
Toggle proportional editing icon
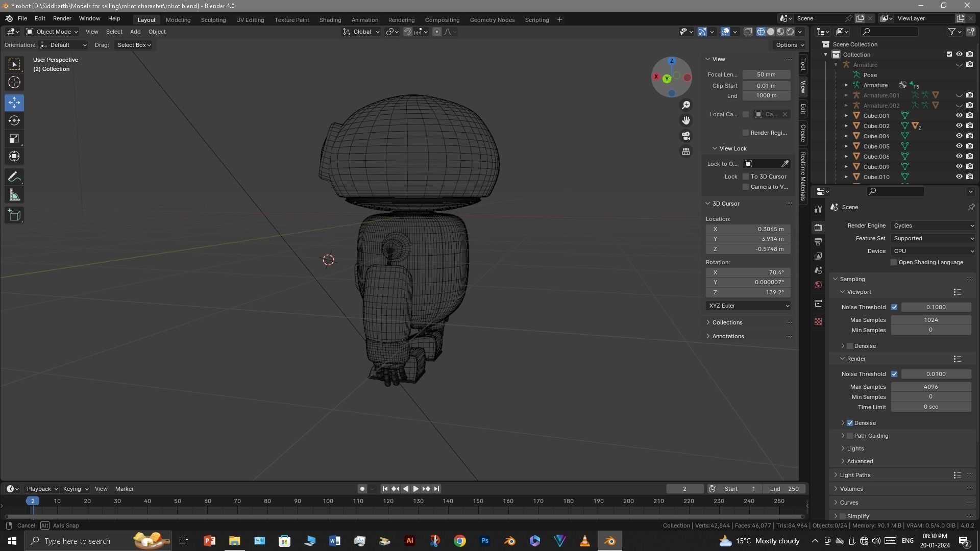click(x=437, y=32)
